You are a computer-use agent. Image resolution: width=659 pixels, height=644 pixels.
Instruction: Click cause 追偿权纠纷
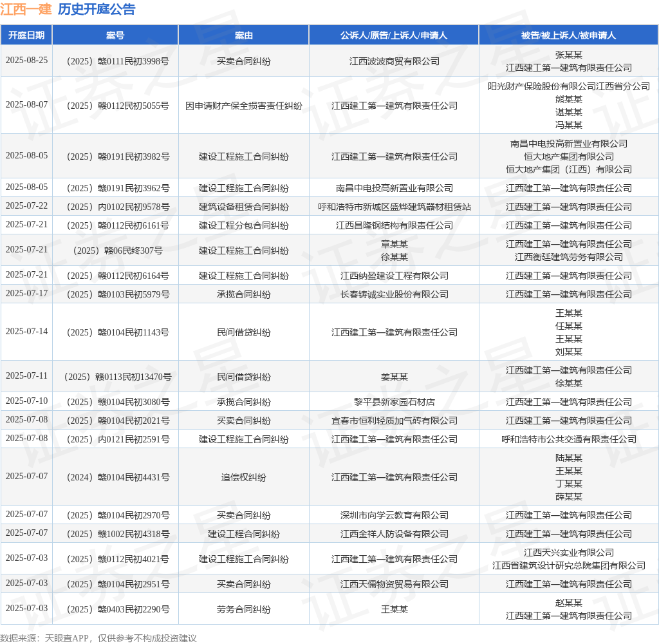coord(244,477)
